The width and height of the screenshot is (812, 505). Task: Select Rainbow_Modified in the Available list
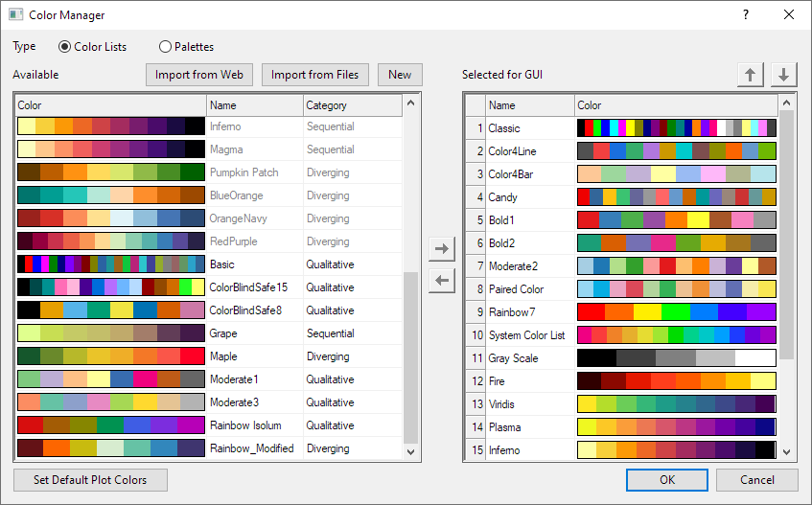point(252,448)
